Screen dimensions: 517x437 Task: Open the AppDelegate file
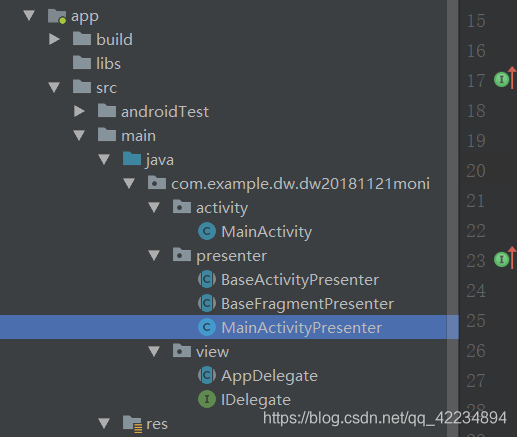269,376
